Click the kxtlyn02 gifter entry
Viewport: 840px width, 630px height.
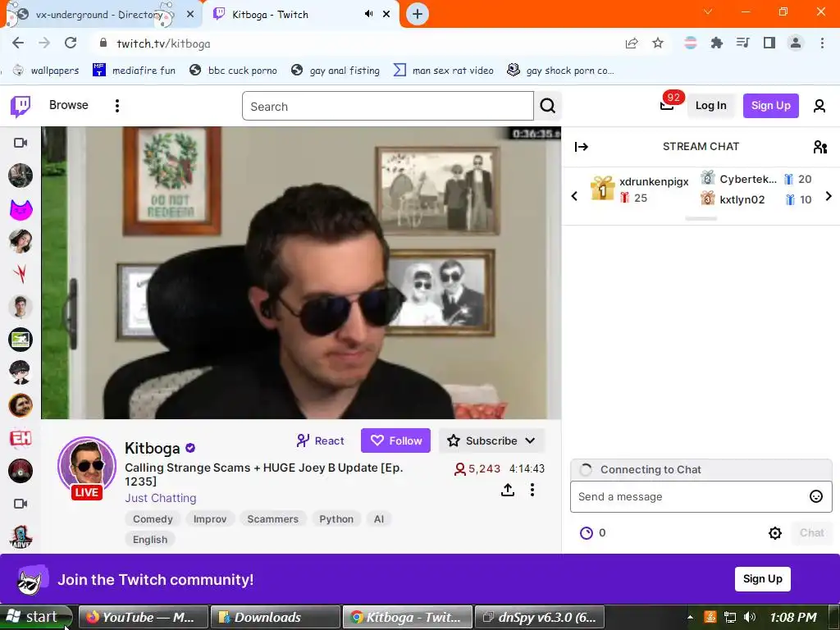(756, 199)
